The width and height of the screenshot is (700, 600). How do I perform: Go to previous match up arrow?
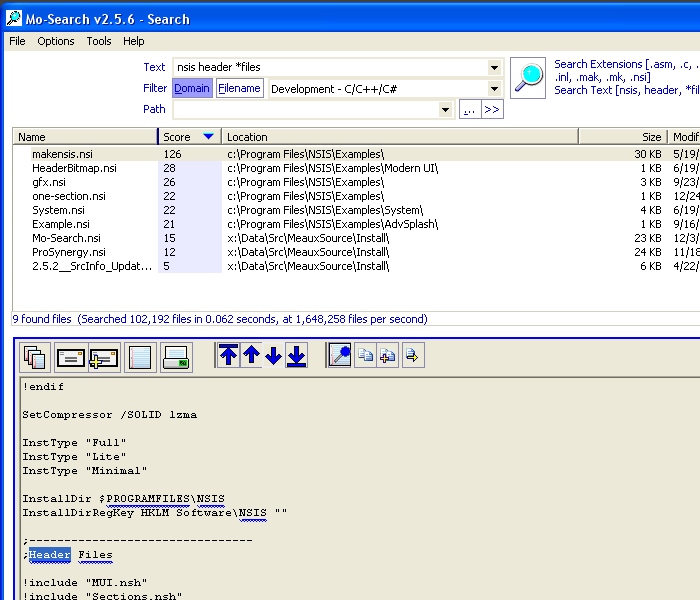point(251,356)
